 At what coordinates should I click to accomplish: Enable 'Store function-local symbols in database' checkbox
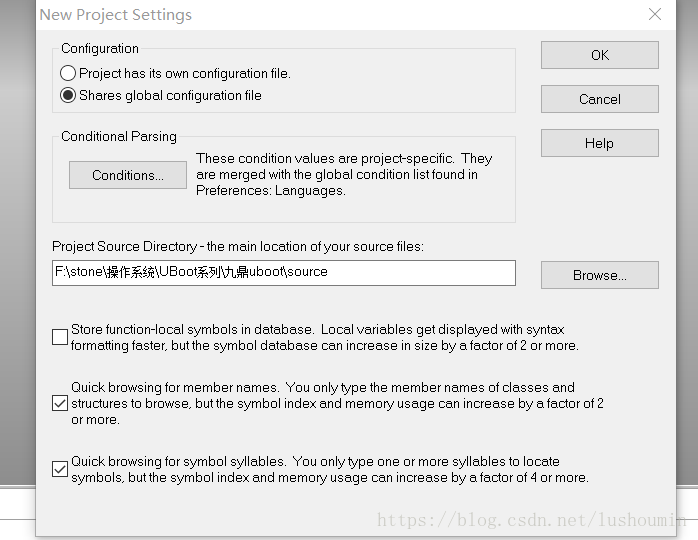coord(60,337)
